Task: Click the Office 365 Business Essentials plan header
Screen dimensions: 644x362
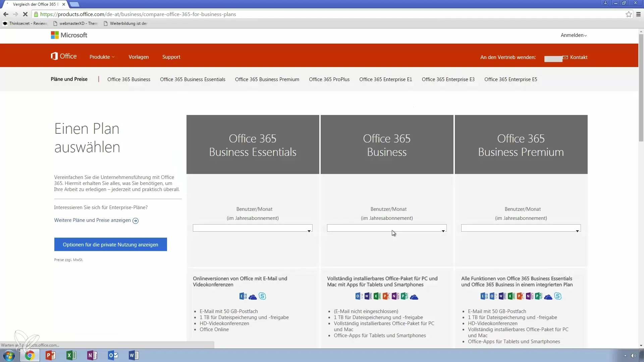Action: (x=253, y=144)
